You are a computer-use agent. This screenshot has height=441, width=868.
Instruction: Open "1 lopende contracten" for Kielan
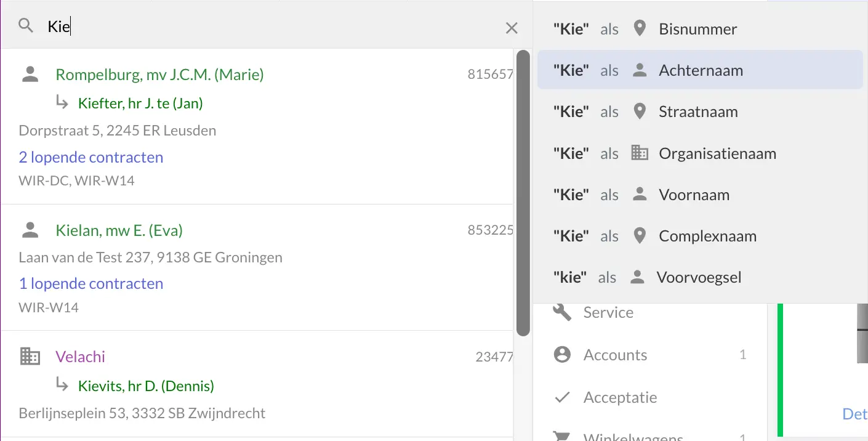91,283
